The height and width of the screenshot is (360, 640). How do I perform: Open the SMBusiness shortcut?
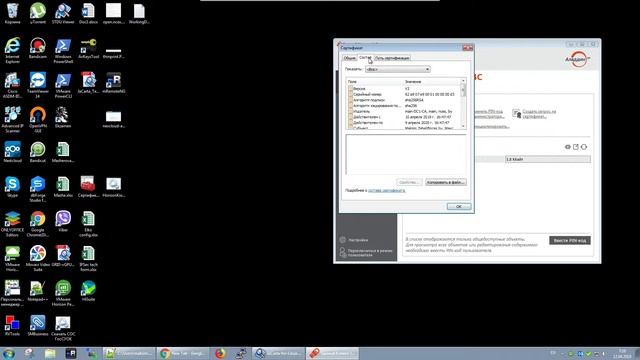tap(38, 326)
